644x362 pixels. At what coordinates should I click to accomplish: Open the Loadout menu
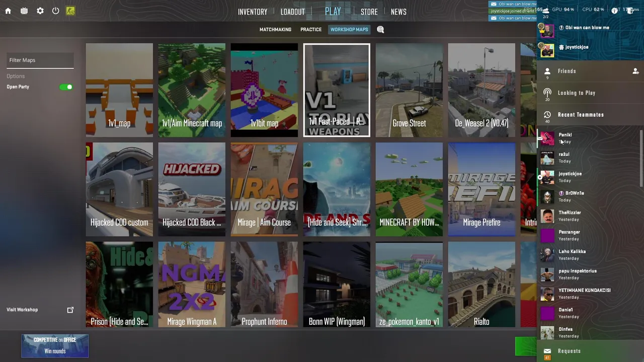tap(293, 12)
